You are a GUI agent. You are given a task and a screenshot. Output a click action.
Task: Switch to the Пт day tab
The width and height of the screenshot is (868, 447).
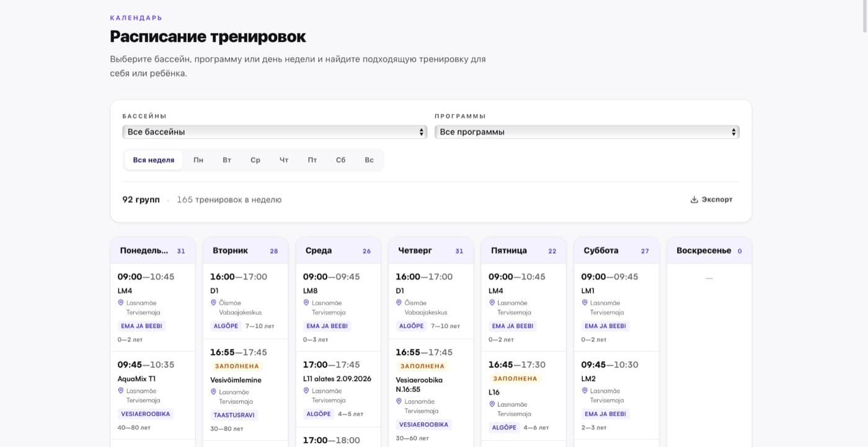click(312, 160)
